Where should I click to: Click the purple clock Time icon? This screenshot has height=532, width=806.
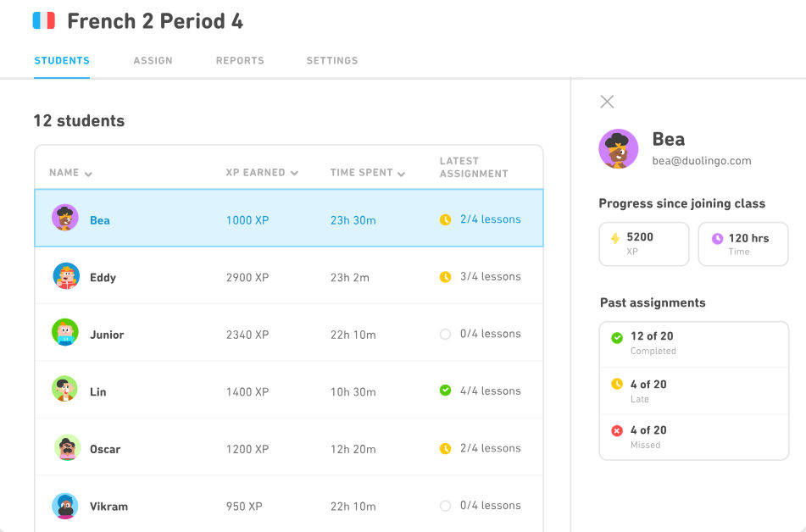click(717, 239)
